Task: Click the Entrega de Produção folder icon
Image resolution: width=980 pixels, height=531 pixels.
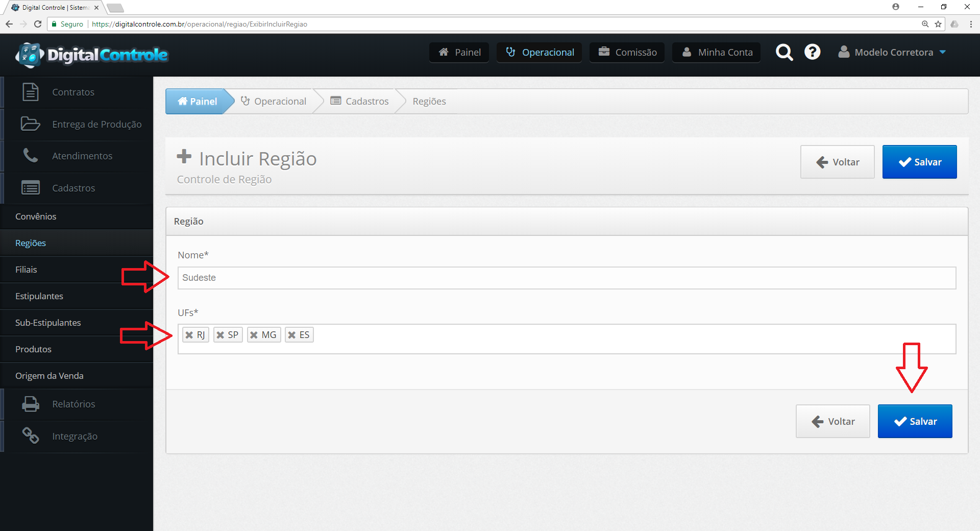Action: 31,124
